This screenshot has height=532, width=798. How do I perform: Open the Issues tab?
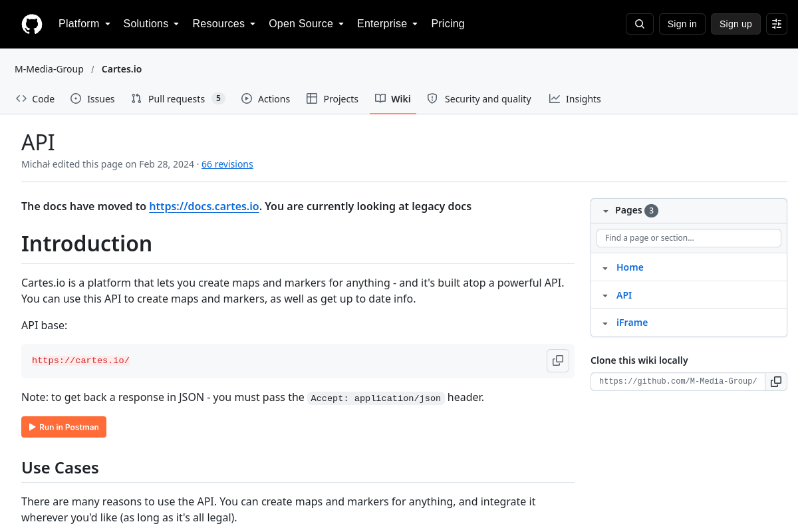(92, 99)
